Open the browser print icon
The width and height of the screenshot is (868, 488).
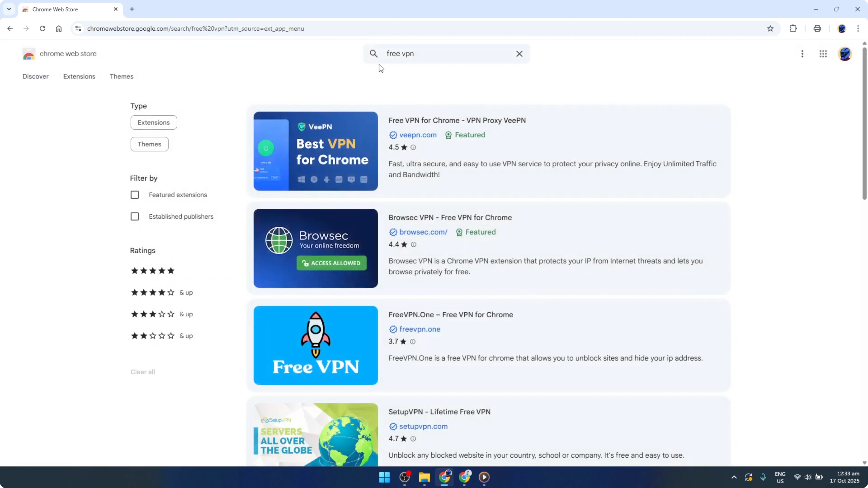(817, 28)
